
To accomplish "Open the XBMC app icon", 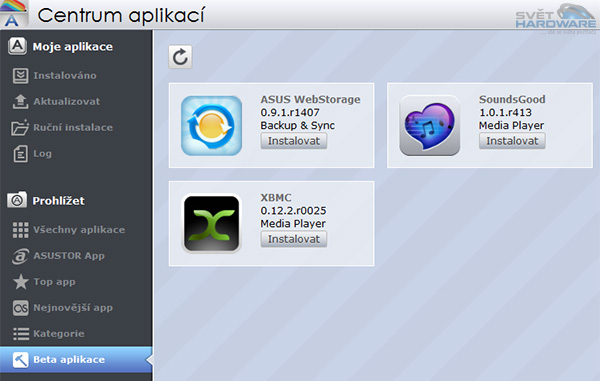I will coord(212,224).
